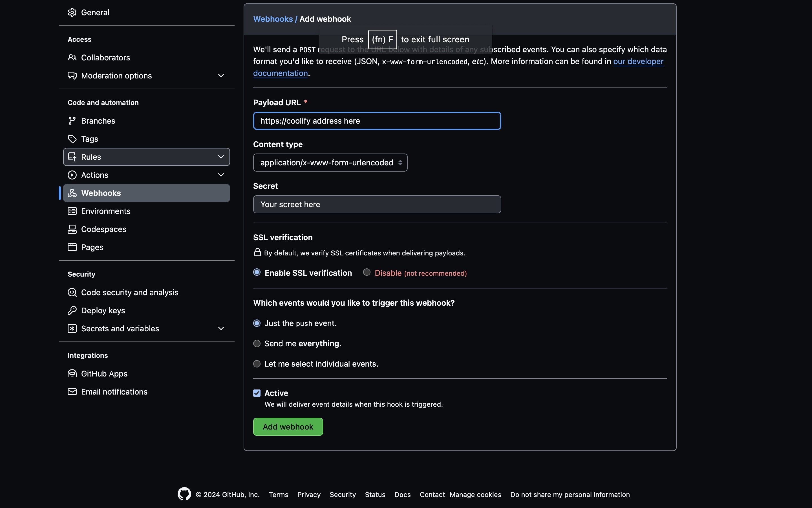
Task: Open our developer documentation link
Action: [638, 62]
